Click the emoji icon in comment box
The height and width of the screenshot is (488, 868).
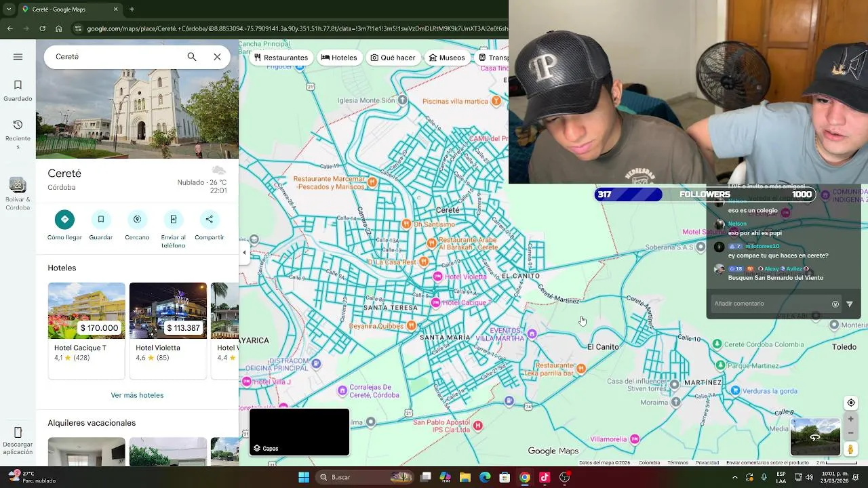[x=835, y=304]
